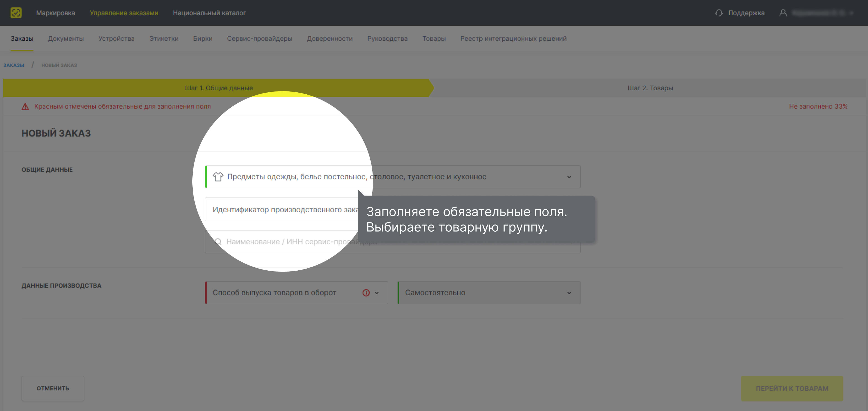The height and width of the screenshot is (411, 868).
Task: Open the "Документы" tab
Action: click(x=66, y=38)
